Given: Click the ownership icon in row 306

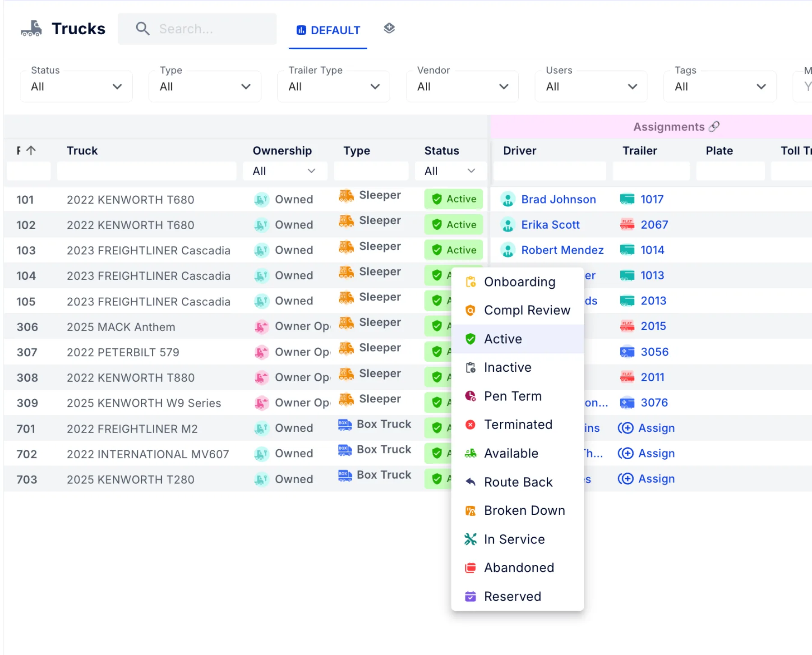Looking at the screenshot, I should click(x=262, y=326).
